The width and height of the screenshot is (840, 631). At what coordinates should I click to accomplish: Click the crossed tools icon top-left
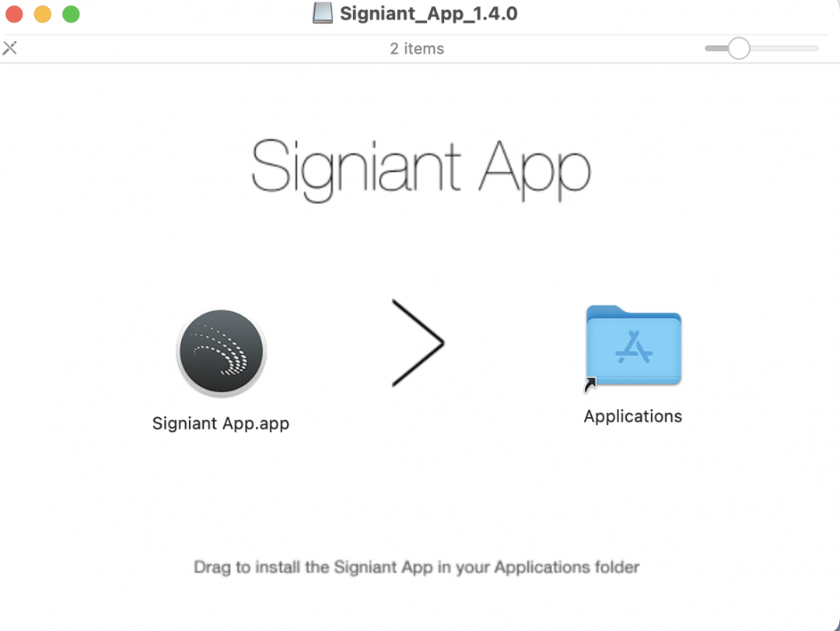pyautogui.click(x=9, y=48)
